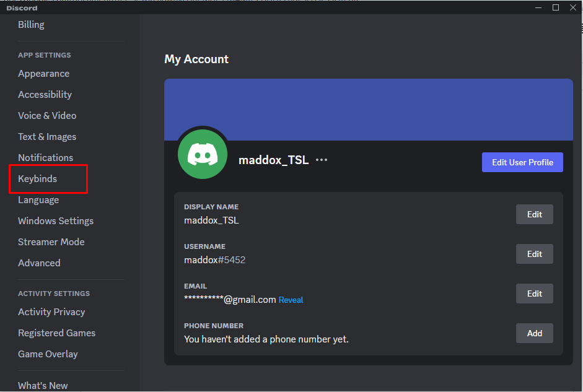Open What's New in sidebar
Viewport: 583px width, 392px height.
[x=43, y=386]
